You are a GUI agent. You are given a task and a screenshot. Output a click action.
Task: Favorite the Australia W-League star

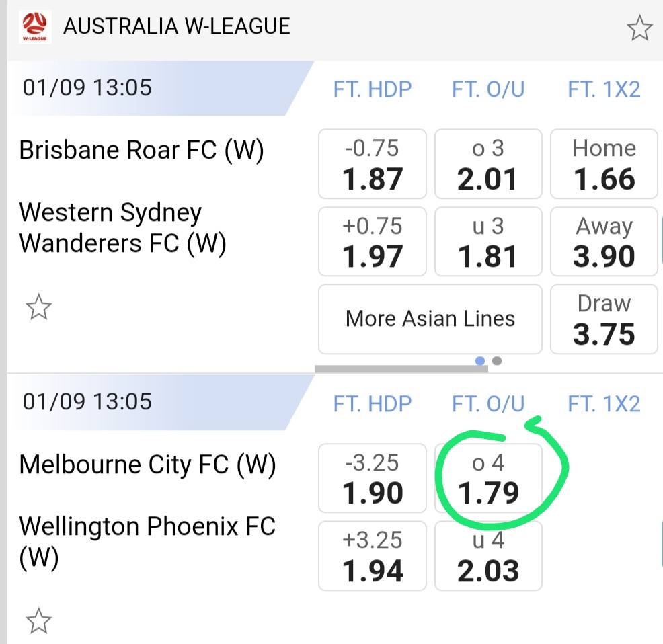639,28
